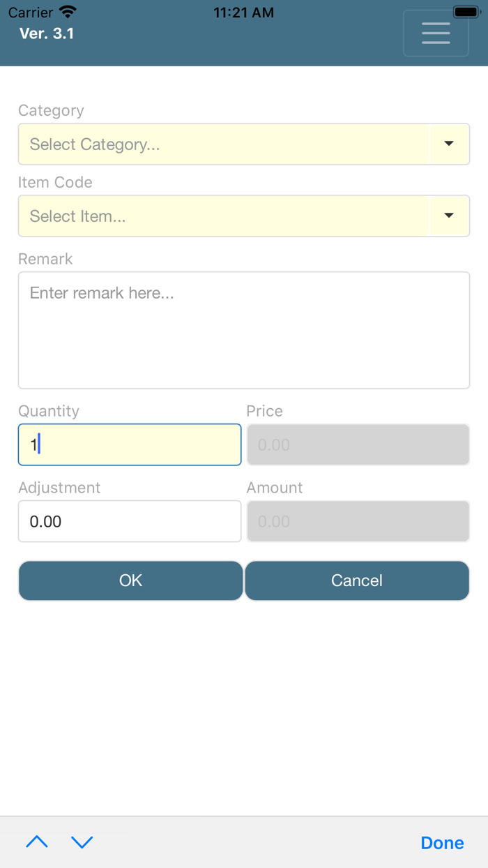Click the Remark text area
Viewport: 488px width, 868px height.
click(x=244, y=330)
